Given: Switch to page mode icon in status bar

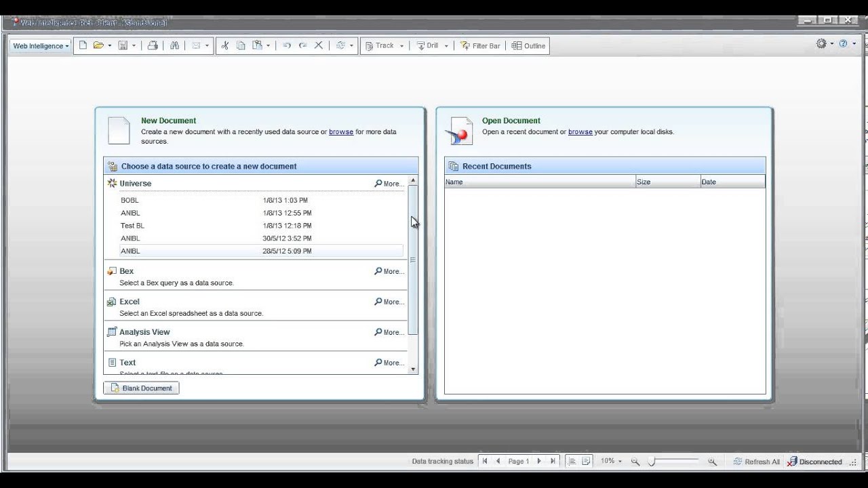Looking at the screenshot, I should pos(587,461).
